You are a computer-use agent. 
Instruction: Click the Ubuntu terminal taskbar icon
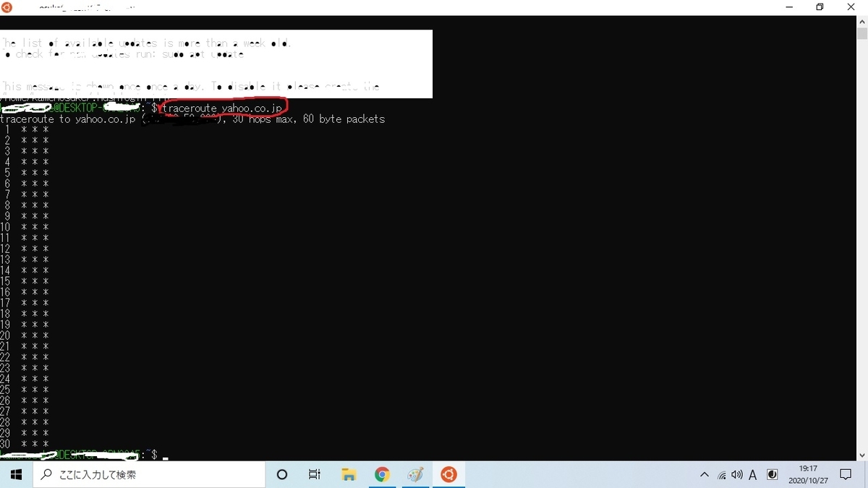pyautogui.click(x=449, y=475)
